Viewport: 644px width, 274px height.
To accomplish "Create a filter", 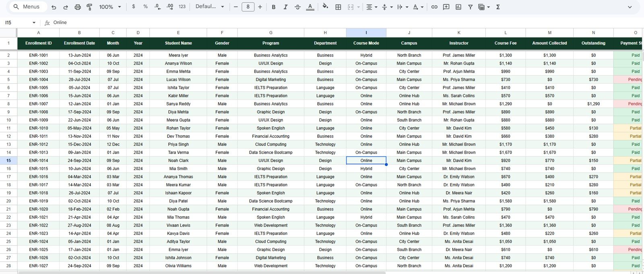I will [x=470, y=7].
